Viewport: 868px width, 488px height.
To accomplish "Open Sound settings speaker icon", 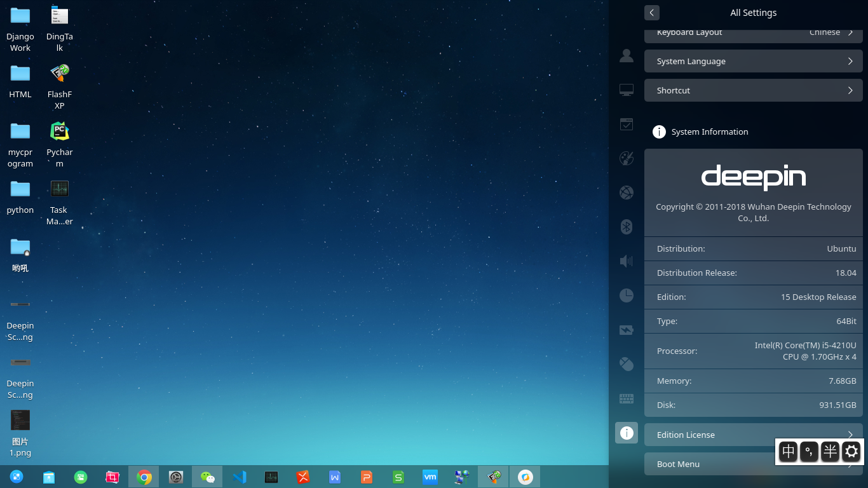I will 627,261.
